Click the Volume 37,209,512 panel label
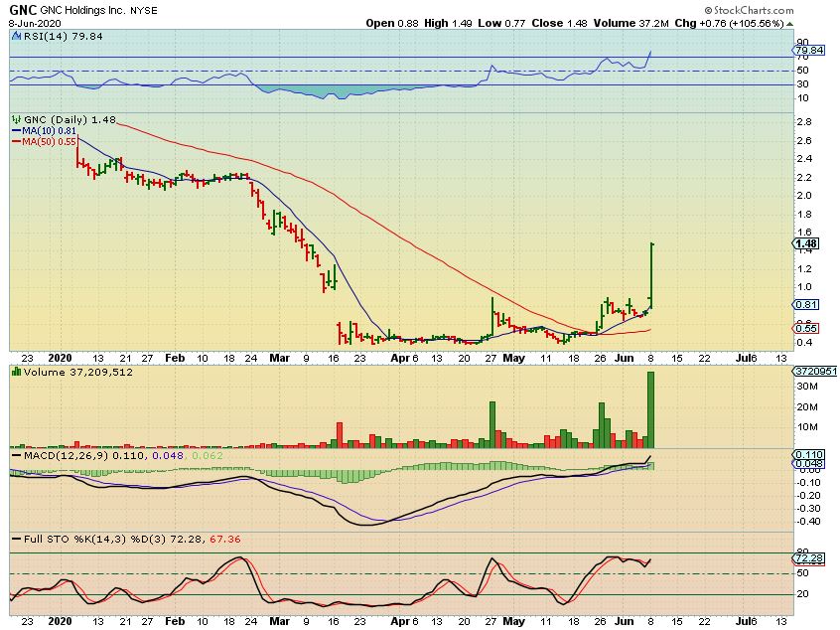Image resolution: width=840 pixels, height=630 pixels. coord(77,372)
